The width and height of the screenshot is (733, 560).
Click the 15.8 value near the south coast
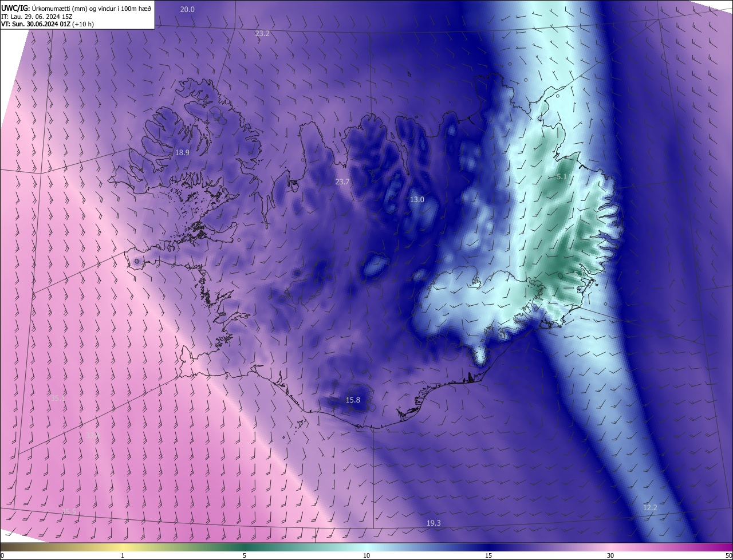coord(353,400)
